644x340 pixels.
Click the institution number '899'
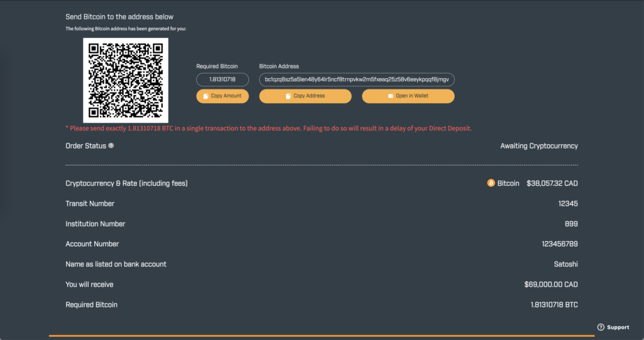(571, 224)
